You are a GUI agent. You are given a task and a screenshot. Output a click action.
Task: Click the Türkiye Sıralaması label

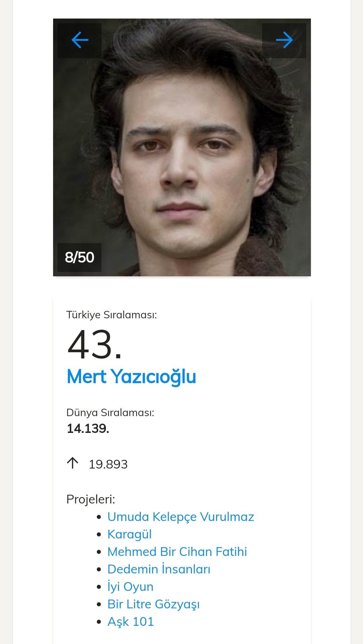click(112, 315)
